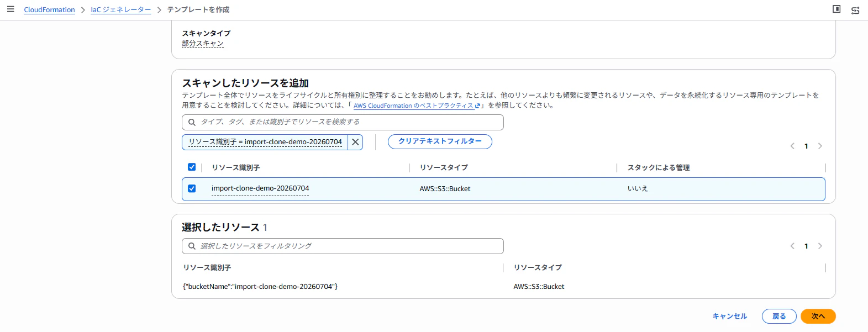Image resolution: width=868 pixels, height=332 pixels.
Task: Go to next page in selected resources pagination
Action: [820, 246]
